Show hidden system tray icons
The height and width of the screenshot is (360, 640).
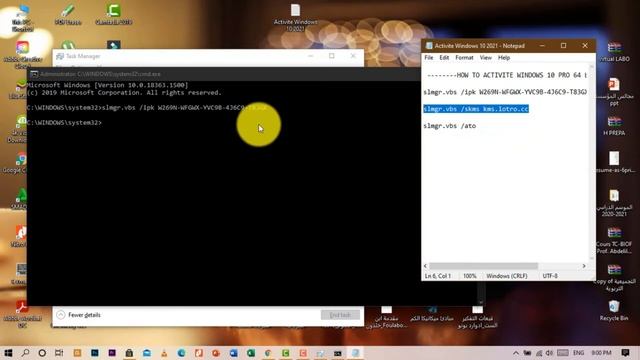click(x=516, y=353)
